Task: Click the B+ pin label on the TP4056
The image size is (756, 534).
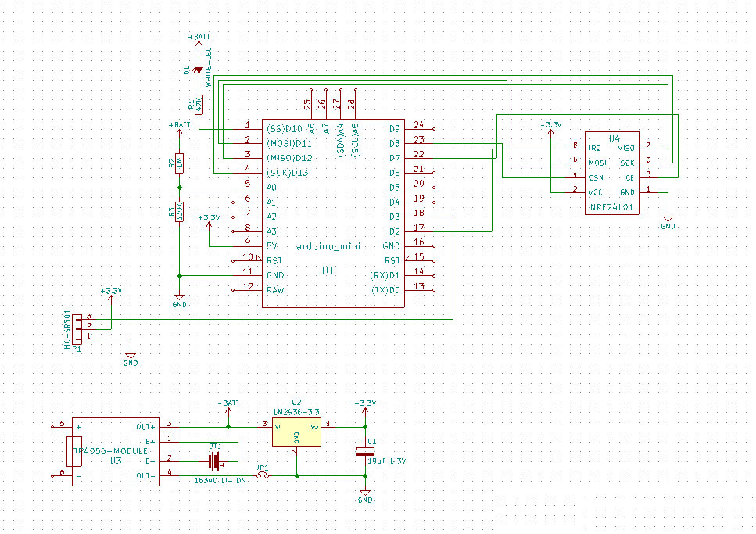Action: pos(150,442)
